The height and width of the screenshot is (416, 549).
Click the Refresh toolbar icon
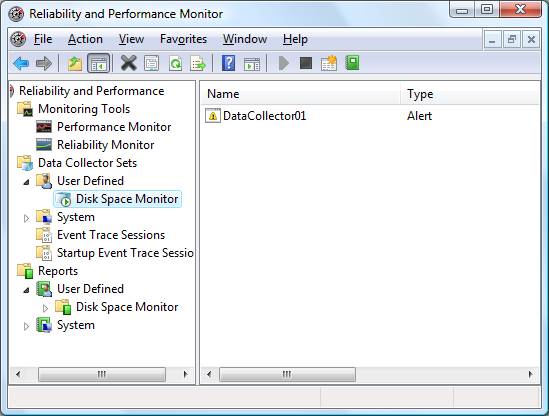pyautogui.click(x=175, y=63)
